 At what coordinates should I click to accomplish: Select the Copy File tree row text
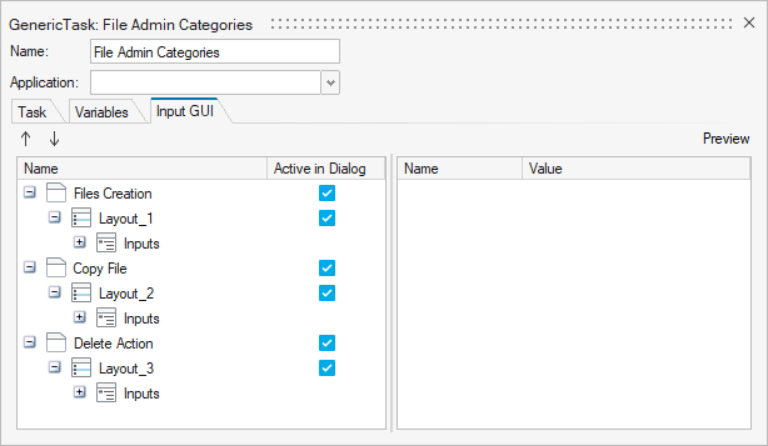100,268
